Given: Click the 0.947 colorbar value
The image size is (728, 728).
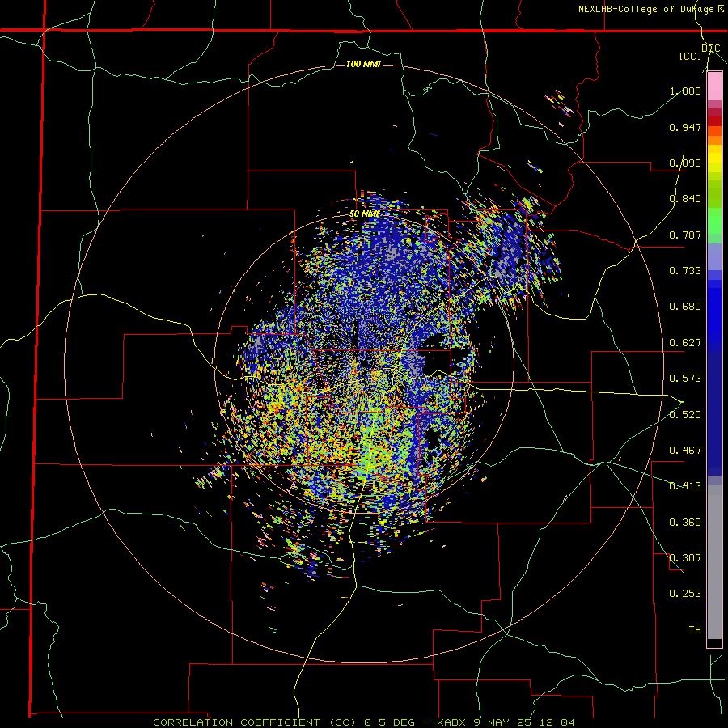Looking at the screenshot, I should (685, 127).
